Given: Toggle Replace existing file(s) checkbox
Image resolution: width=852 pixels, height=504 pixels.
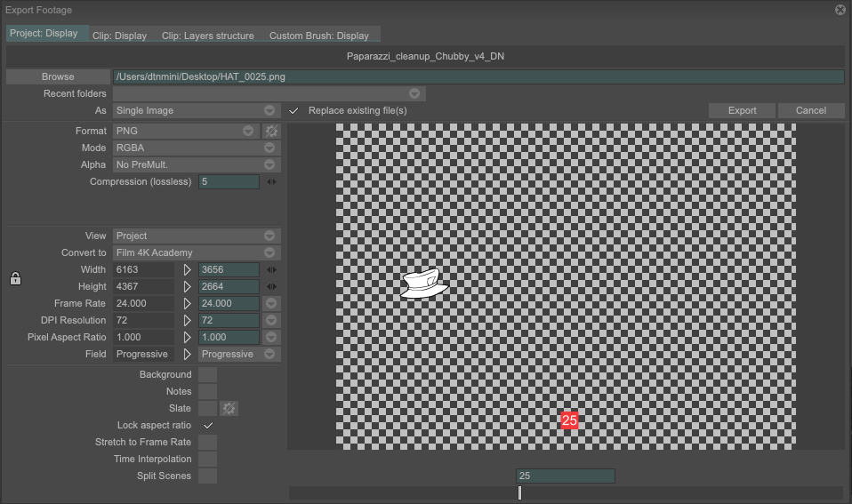Looking at the screenshot, I should [x=293, y=111].
